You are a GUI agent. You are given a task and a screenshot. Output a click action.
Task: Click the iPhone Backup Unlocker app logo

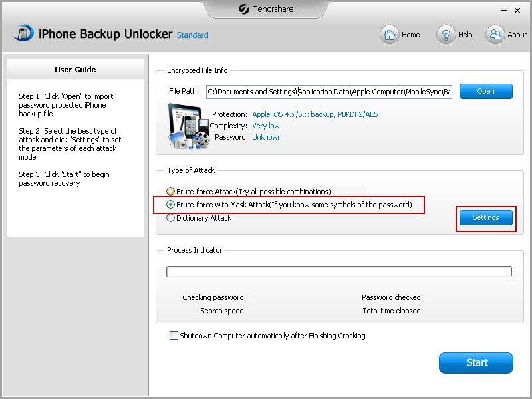click(23, 33)
